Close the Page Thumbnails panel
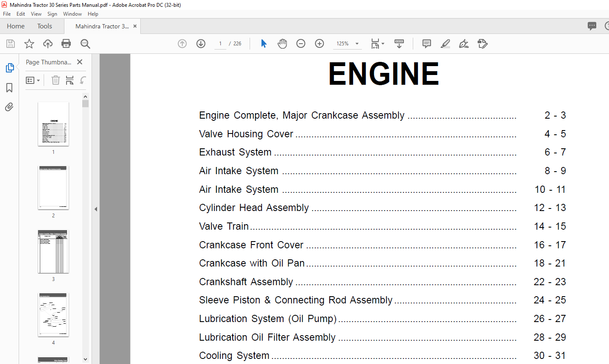 pos(80,62)
